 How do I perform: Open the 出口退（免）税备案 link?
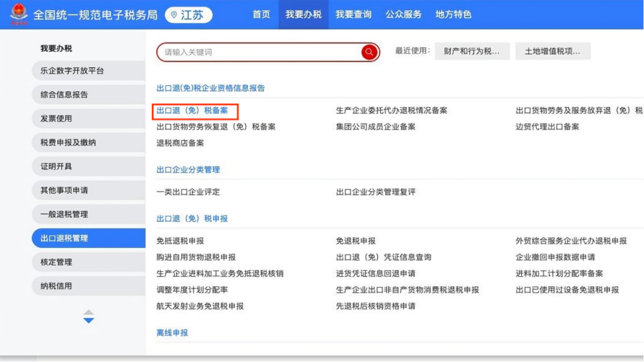tap(192, 110)
